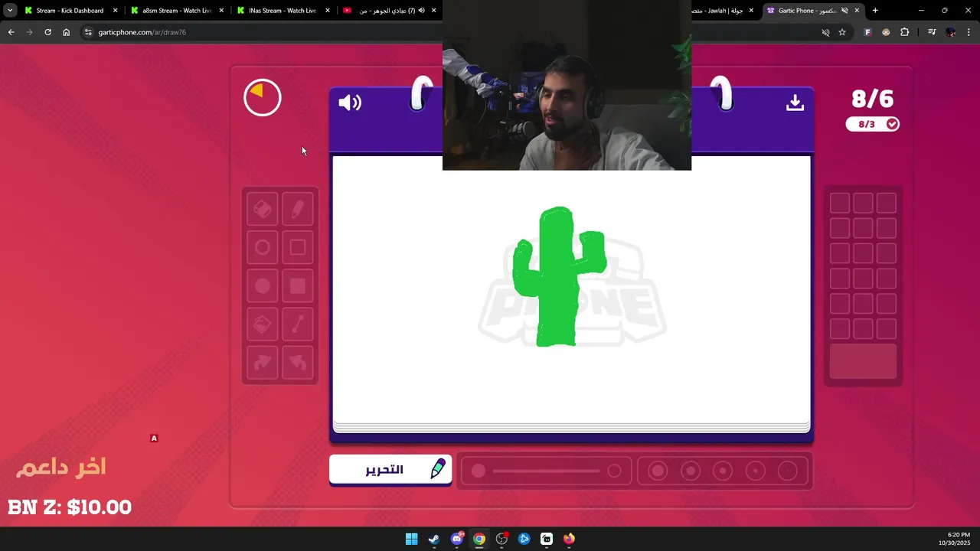Go back in the browser
This screenshot has width=980, height=551.
click(11, 32)
